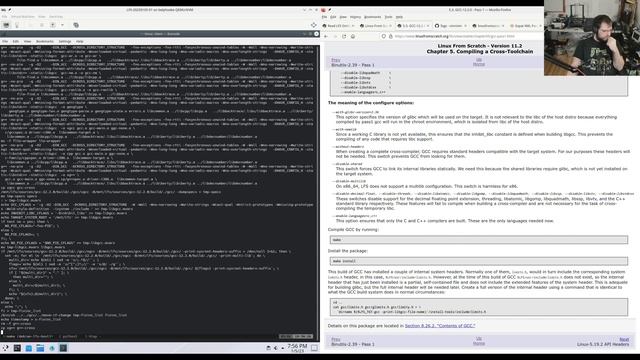Click the volume icon in guest system tray

(276, 348)
